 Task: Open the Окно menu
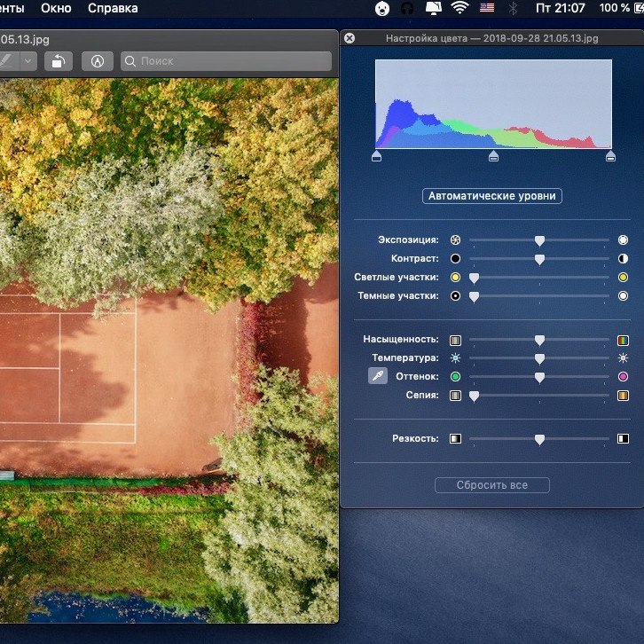[56, 8]
